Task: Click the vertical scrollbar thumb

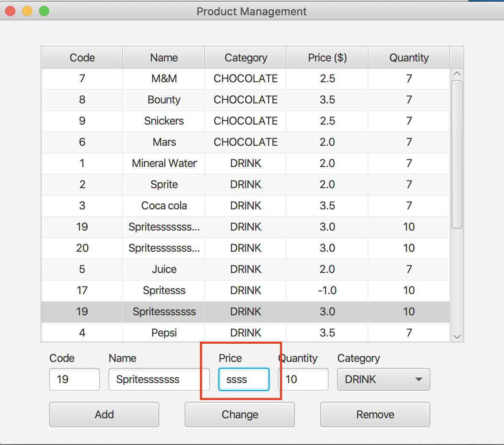Action: 457,155
